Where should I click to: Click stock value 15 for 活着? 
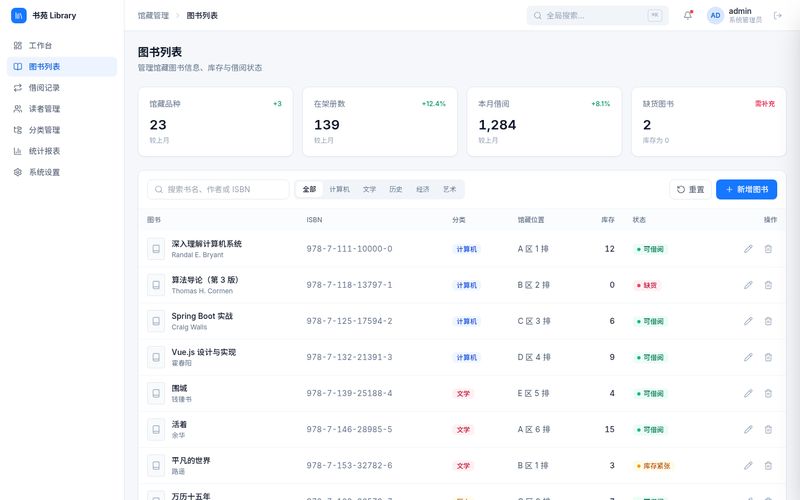click(x=610, y=430)
